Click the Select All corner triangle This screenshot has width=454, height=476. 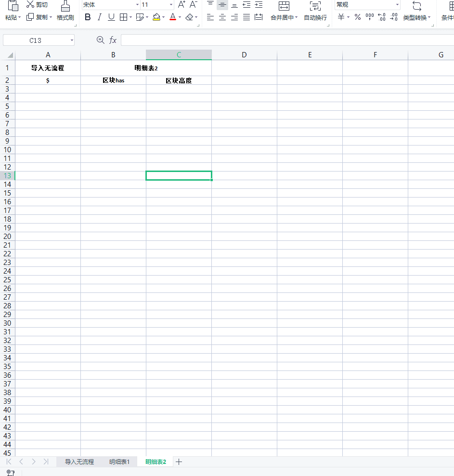10,55
